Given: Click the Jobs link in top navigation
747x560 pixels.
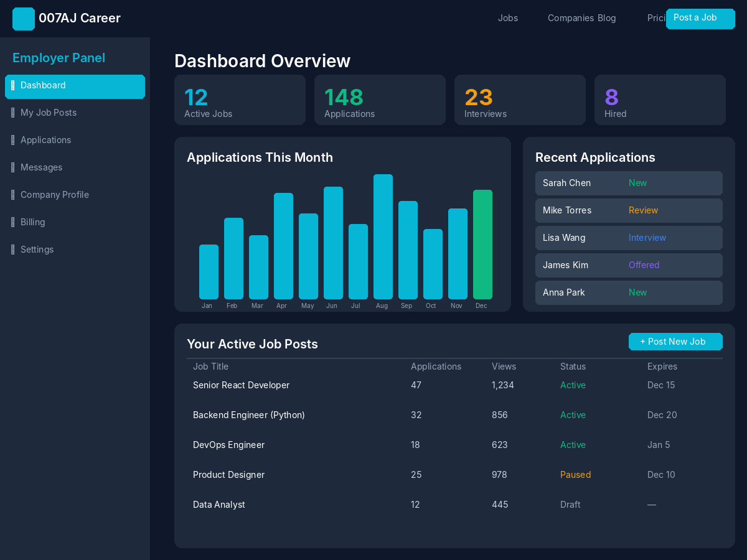Looking at the screenshot, I should (x=508, y=18).
